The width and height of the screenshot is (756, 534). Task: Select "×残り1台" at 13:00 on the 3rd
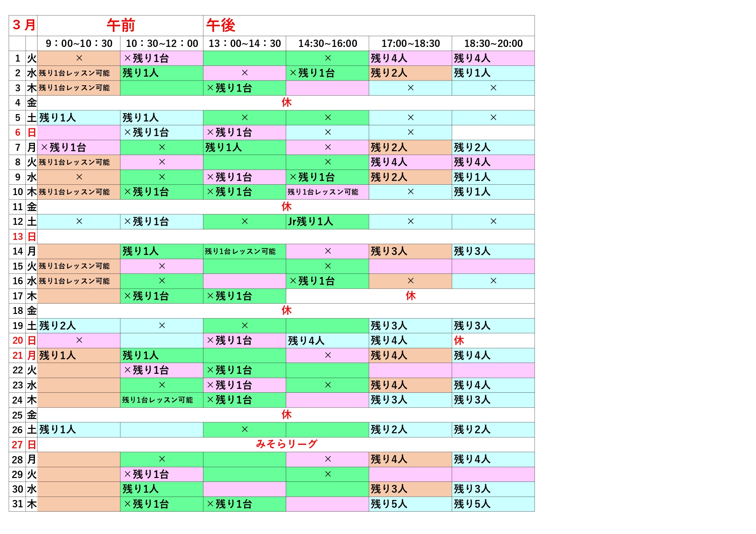[x=229, y=88]
